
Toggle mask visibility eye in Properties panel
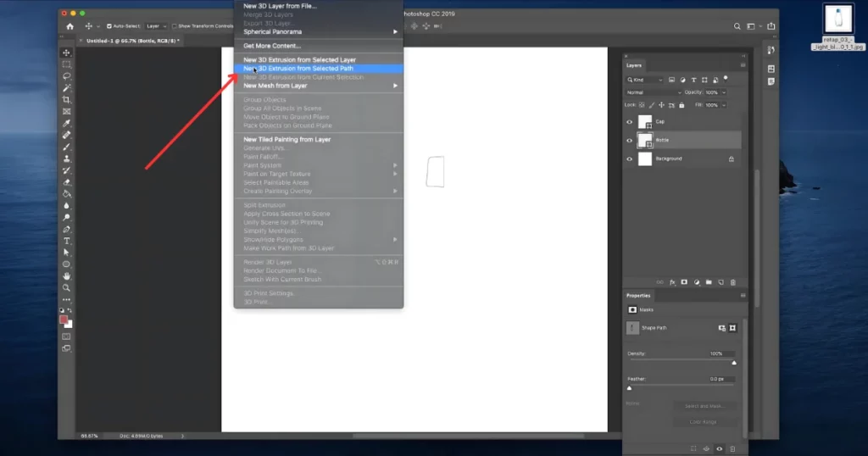719,449
